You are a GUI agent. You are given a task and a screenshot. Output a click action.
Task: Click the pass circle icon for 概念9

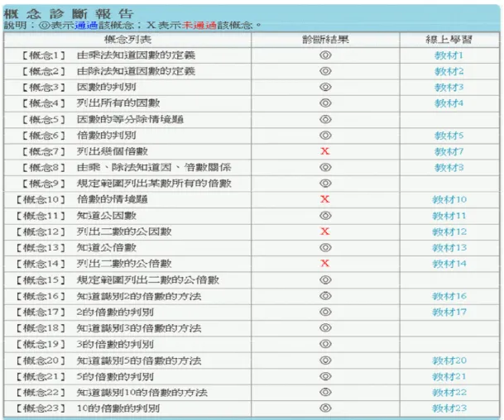point(325,184)
